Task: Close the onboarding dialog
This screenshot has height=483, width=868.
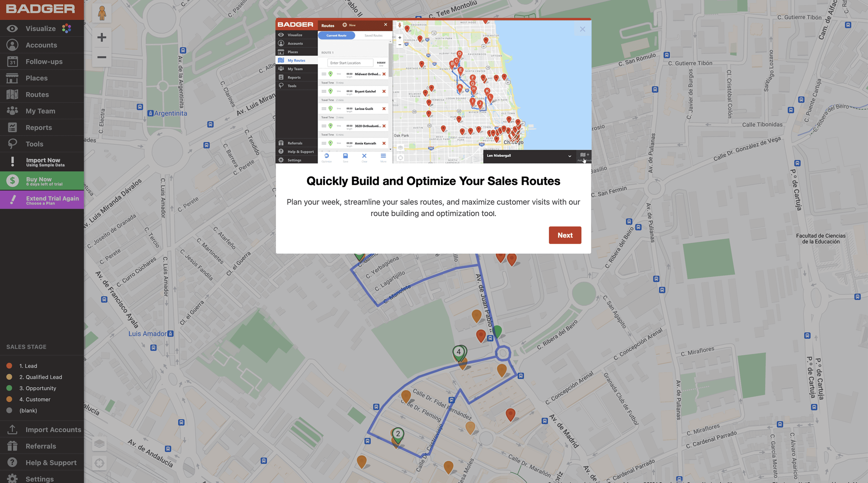Action: click(582, 29)
